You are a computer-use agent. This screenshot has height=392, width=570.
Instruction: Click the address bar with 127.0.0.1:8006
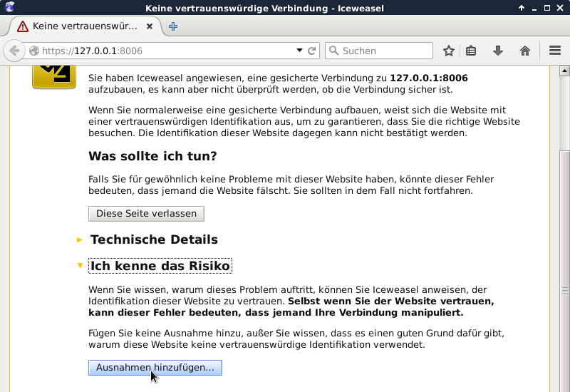point(164,51)
